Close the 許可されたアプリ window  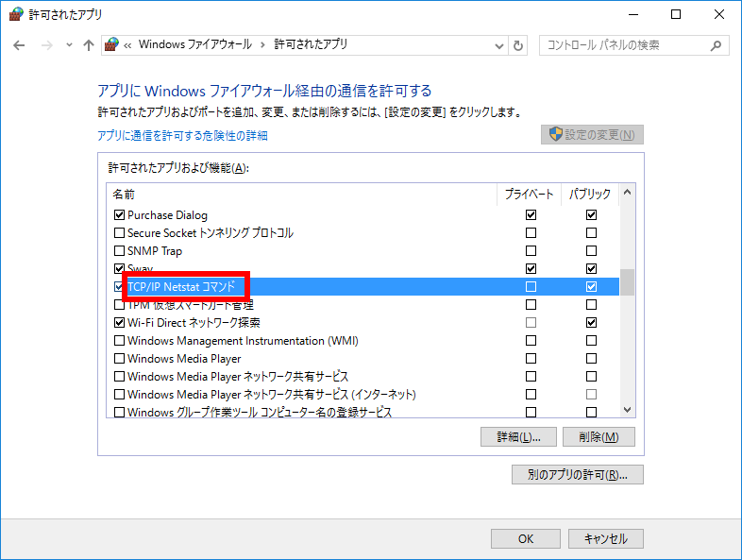(x=719, y=14)
